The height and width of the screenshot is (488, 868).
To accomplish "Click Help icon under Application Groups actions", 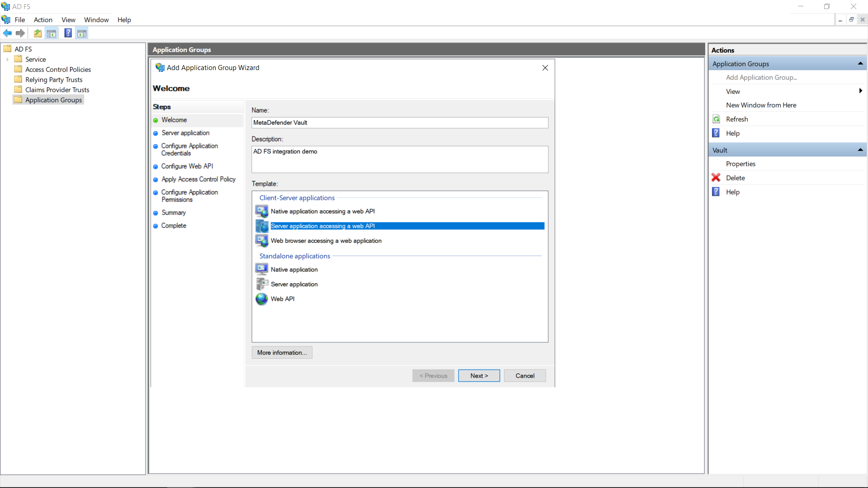I will pyautogui.click(x=716, y=133).
